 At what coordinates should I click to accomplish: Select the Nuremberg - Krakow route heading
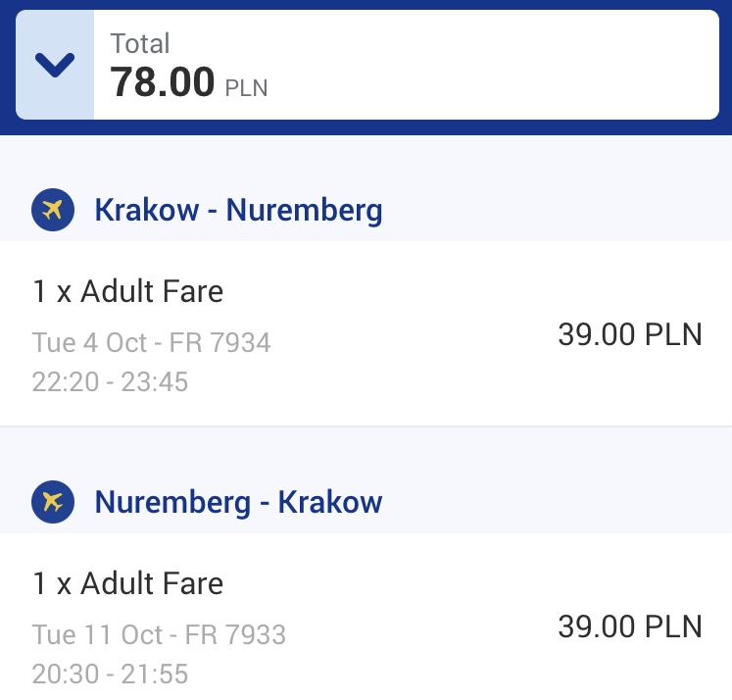[238, 503]
